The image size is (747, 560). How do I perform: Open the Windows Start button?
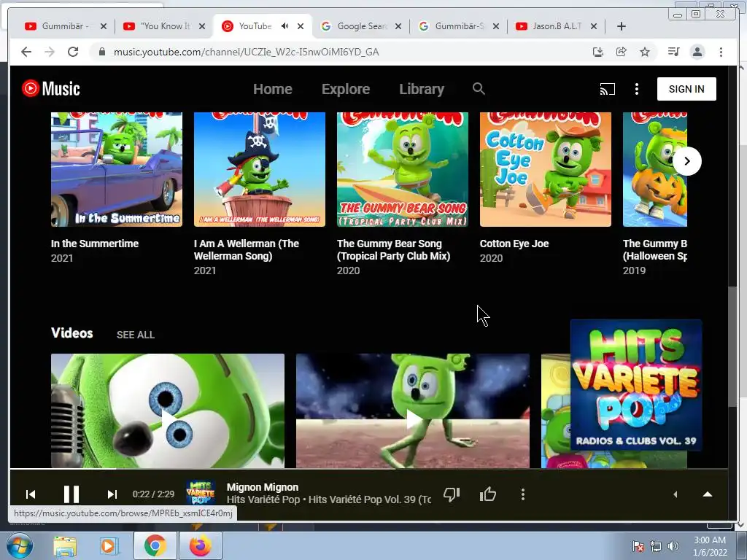click(20, 545)
